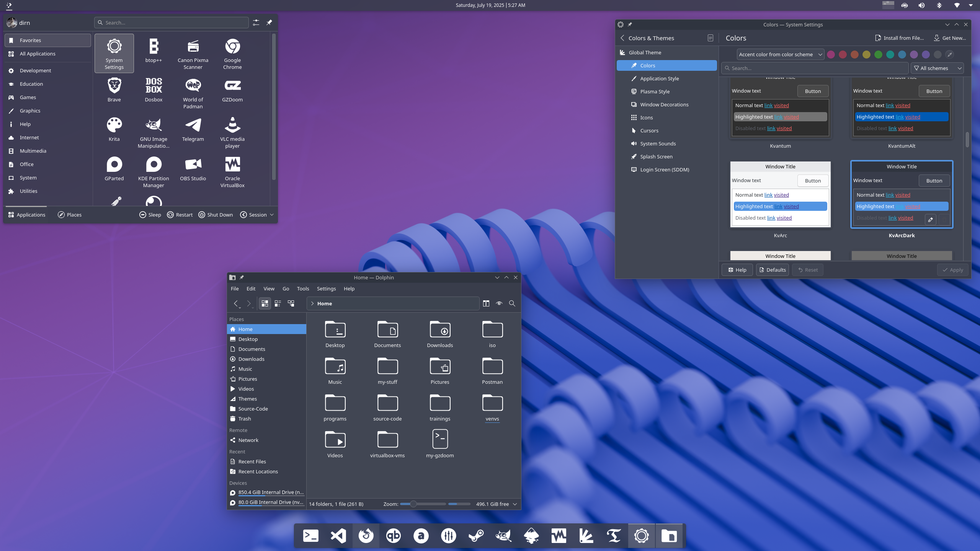Select System Sounds settings category
This screenshot has width=980, height=551.
[658, 143]
